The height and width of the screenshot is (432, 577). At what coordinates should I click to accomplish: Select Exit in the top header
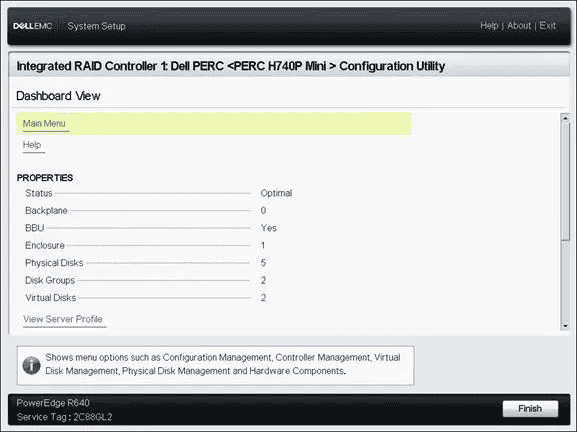[x=548, y=26]
